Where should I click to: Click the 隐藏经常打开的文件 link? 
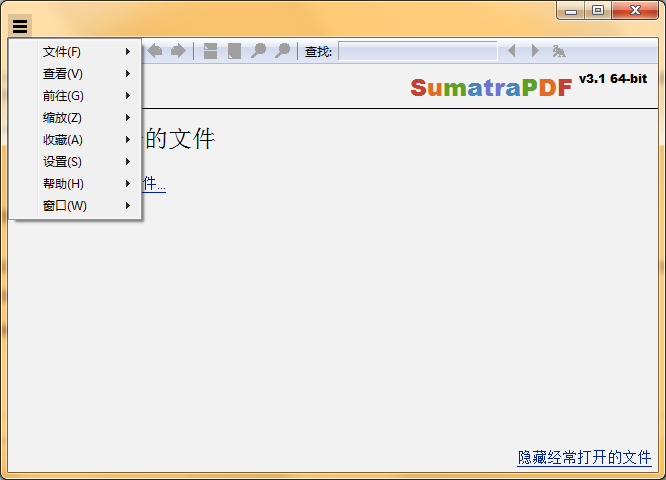click(x=584, y=457)
